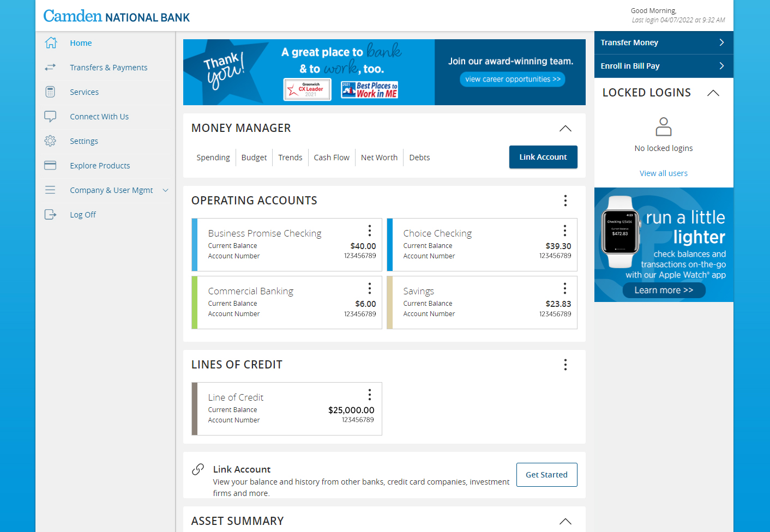Select Connect With Us menu item

tap(99, 117)
